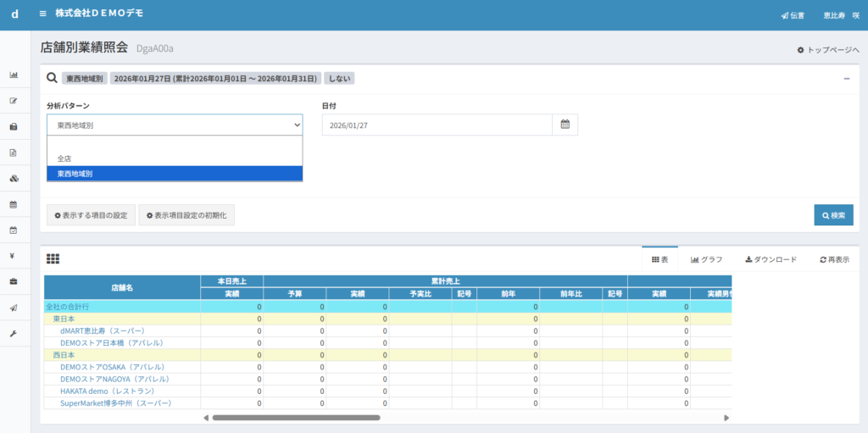The height and width of the screenshot is (433, 868).
Task: Open the hamburger menu in header
Action: click(43, 14)
